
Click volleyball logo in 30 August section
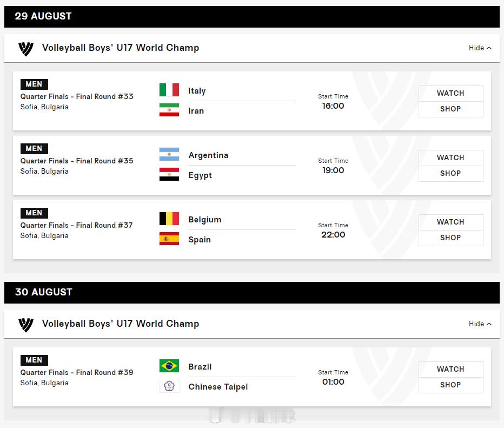point(26,325)
